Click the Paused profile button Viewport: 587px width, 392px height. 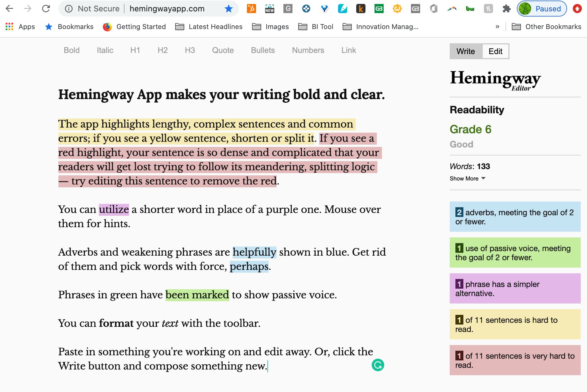click(542, 9)
